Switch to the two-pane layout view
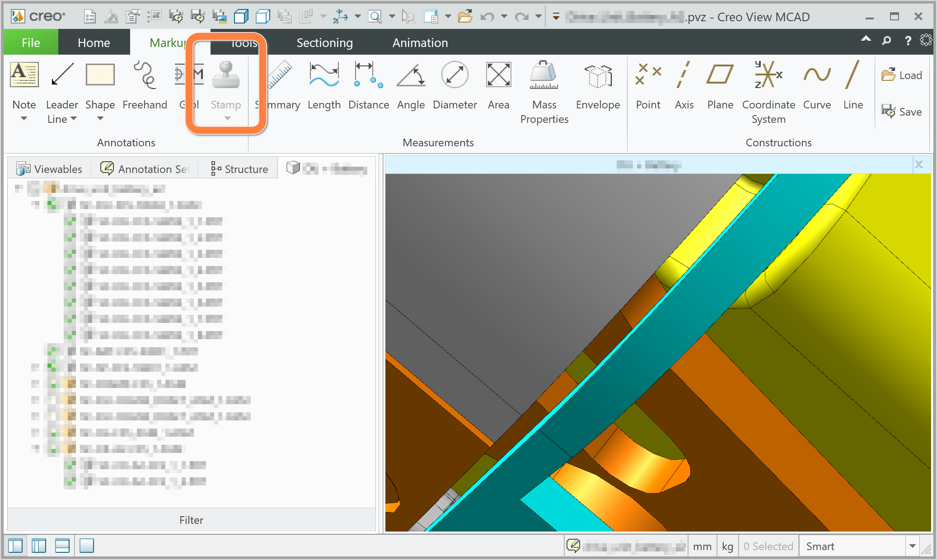 pos(39,546)
